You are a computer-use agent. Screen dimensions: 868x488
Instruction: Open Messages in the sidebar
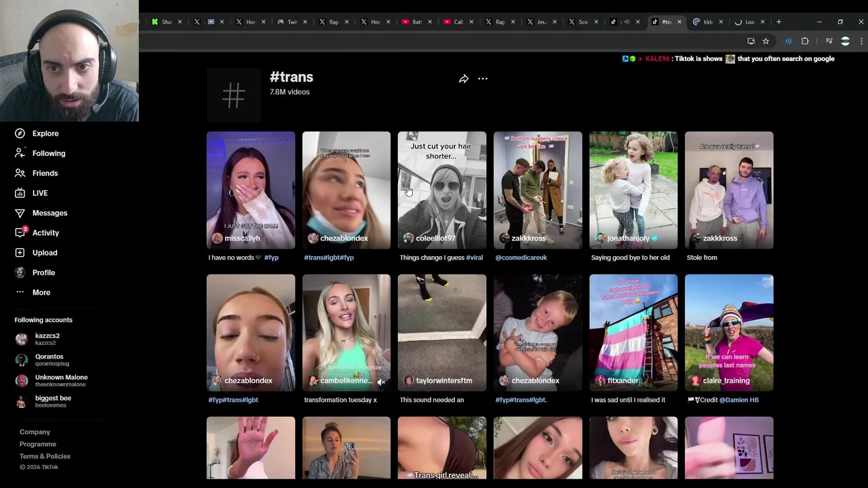(x=41, y=213)
